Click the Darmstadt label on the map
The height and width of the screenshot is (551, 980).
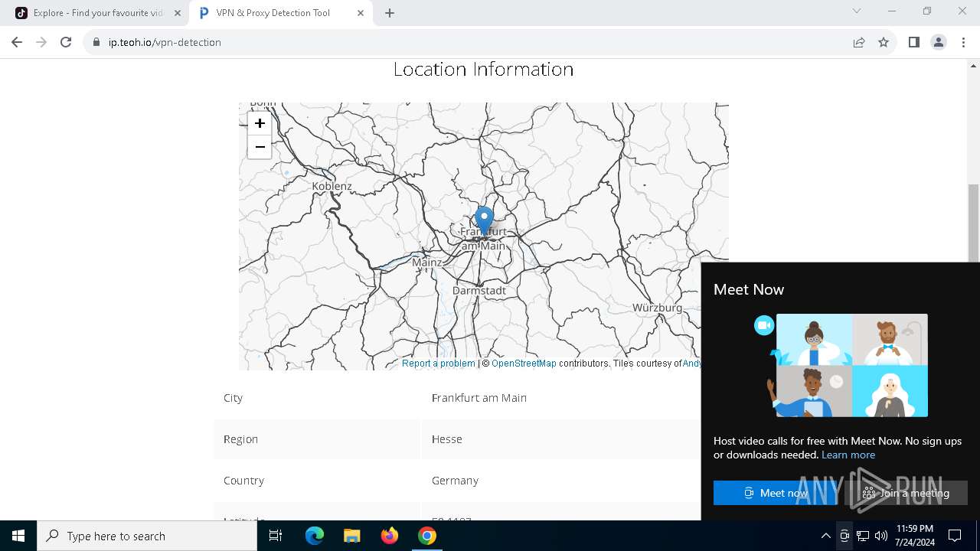479,291
